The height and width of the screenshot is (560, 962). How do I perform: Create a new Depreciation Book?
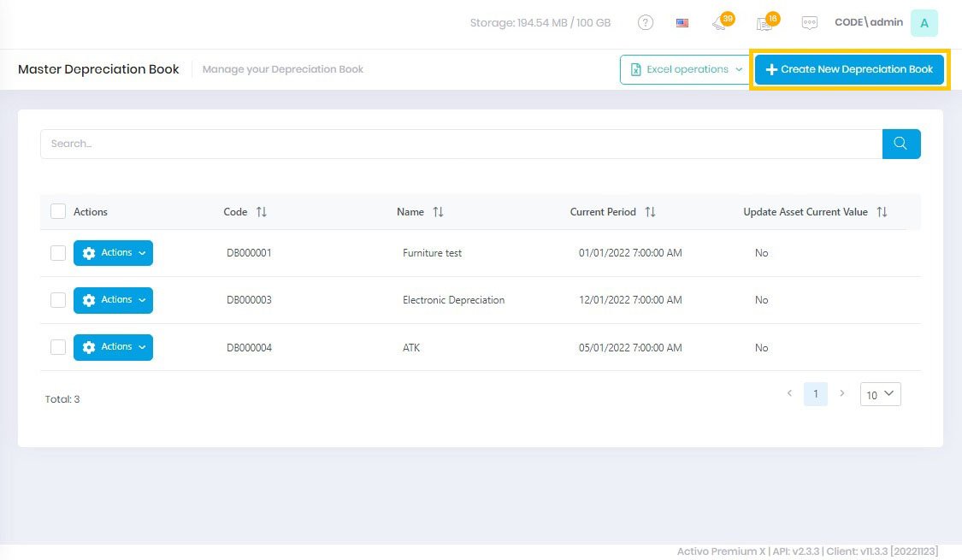(849, 69)
